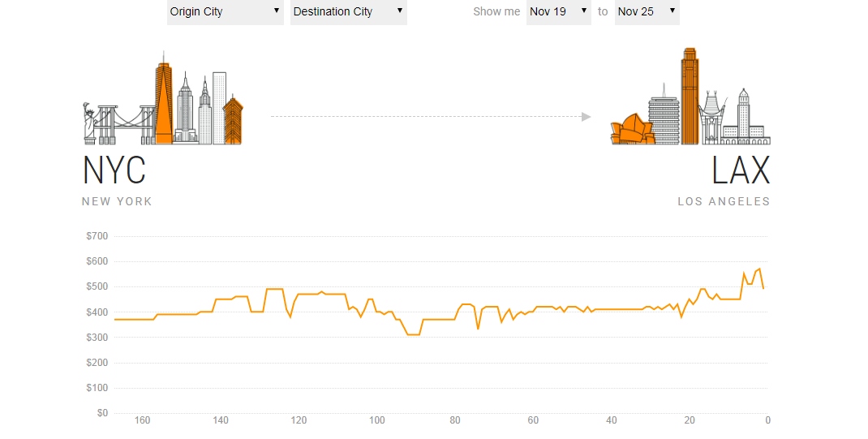Click the NYC airport code heading
The image size is (868, 439).
click(x=114, y=170)
